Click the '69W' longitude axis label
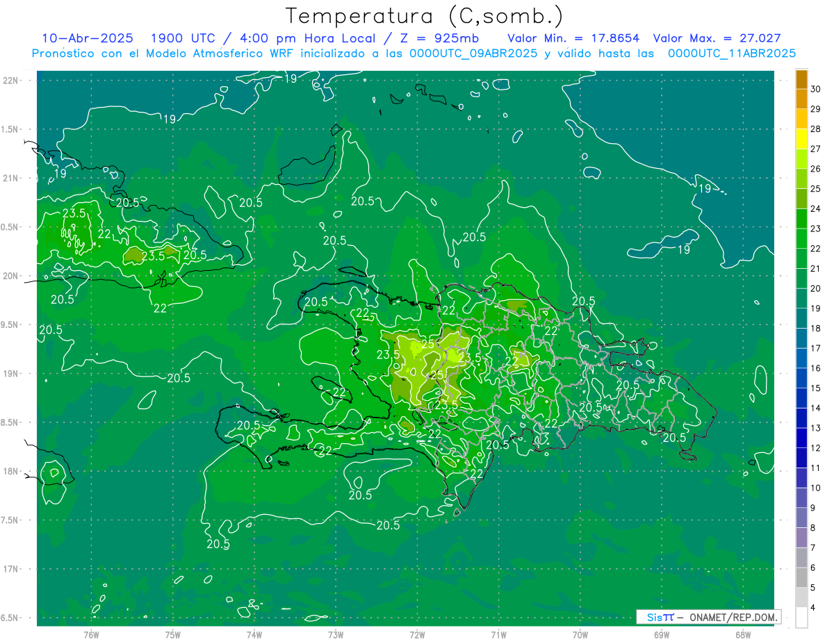The height and width of the screenshot is (644, 834). click(x=662, y=635)
